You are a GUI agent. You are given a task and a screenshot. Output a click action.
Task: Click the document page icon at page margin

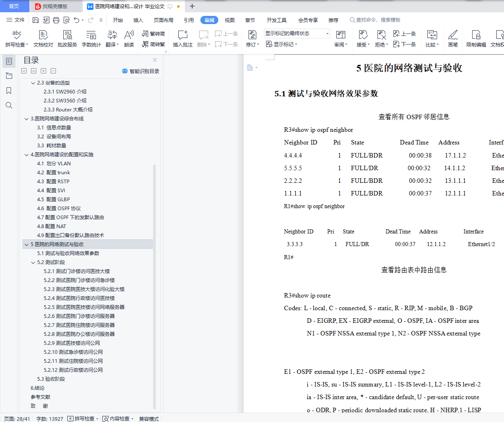pos(250,67)
